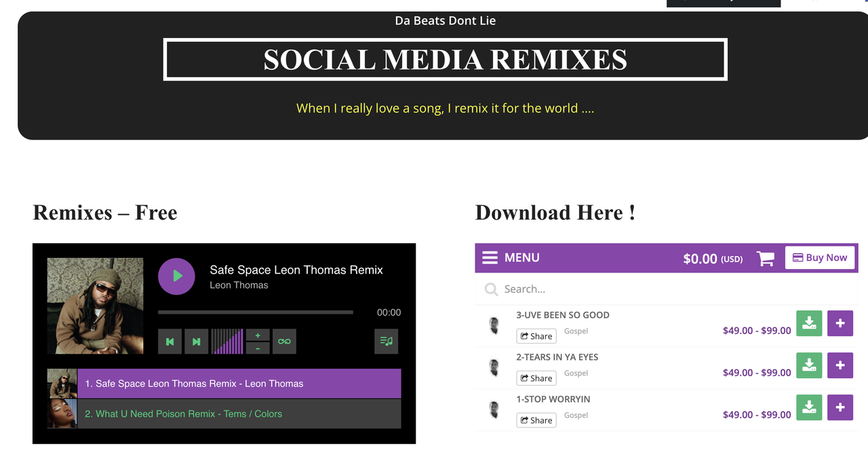Share 3-UVE BEEN SO GOOD
Image resolution: width=868 pixels, height=454 pixels.
pyautogui.click(x=536, y=336)
